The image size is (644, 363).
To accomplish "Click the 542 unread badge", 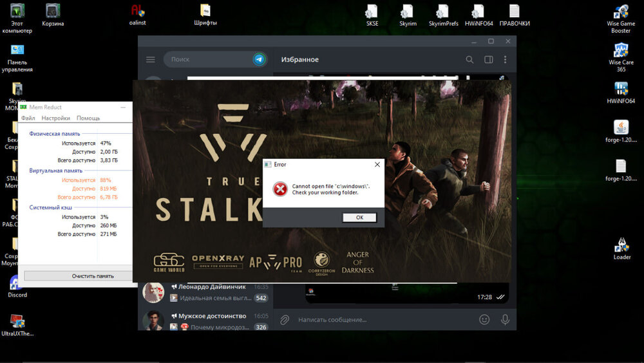I will coord(261,298).
